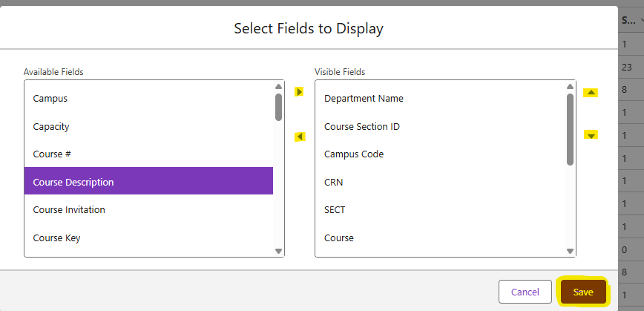Image resolution: width=644 pixels, height=311 pixels.
Task: Pick Course Invitation in Available Fields
Action: pos(148,209)
